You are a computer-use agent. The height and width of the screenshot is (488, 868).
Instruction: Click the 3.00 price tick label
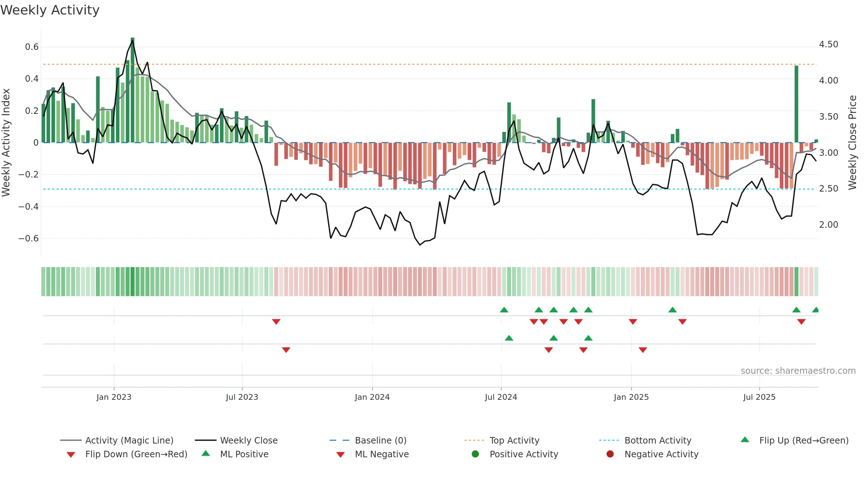[x=829, y=153]
